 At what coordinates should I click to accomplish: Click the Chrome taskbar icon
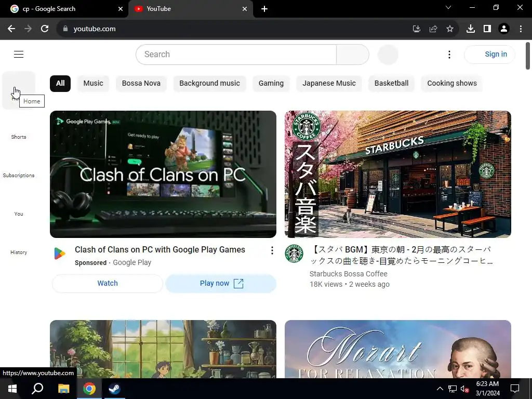(x=89, y=389)
